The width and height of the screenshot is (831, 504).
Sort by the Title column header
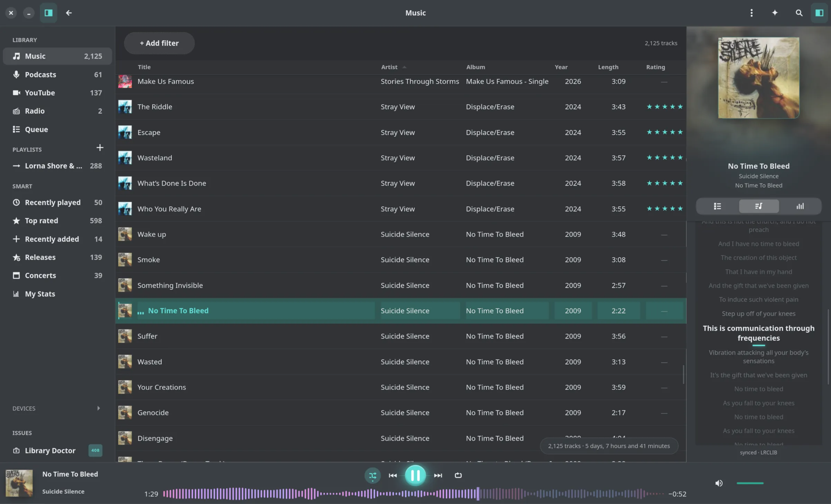tap(144, 67)
